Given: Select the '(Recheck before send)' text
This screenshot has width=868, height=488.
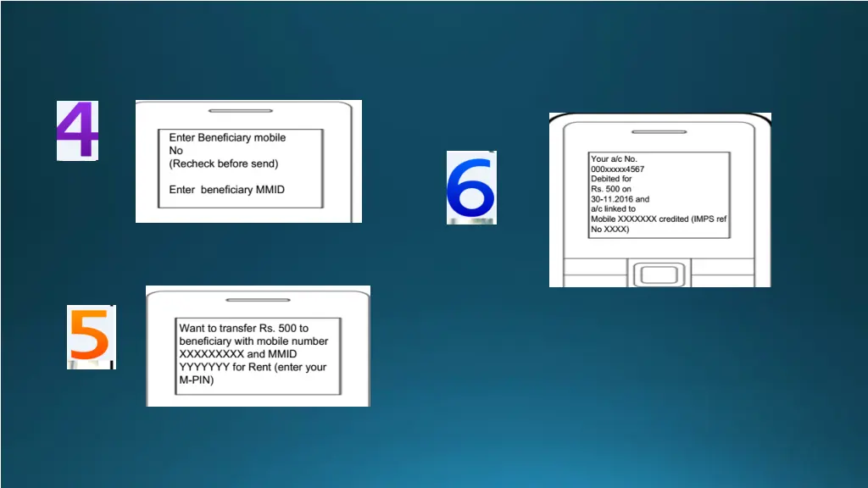Looking at the screenshot, I should (x=223, y=164).
